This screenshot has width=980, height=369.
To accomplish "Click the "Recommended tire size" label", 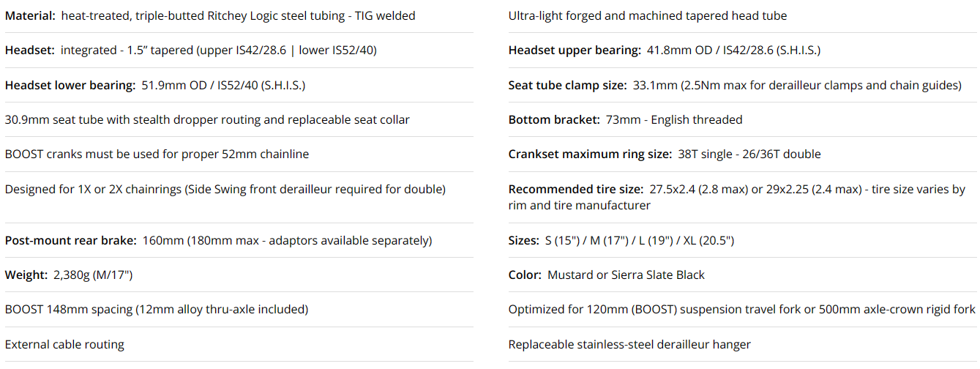I will 576,189.
